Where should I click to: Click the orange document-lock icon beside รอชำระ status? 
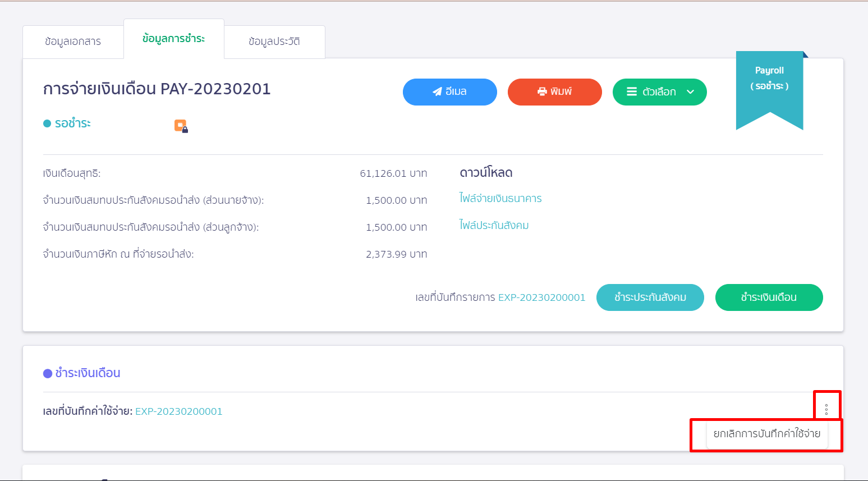[x=180, y=126]
